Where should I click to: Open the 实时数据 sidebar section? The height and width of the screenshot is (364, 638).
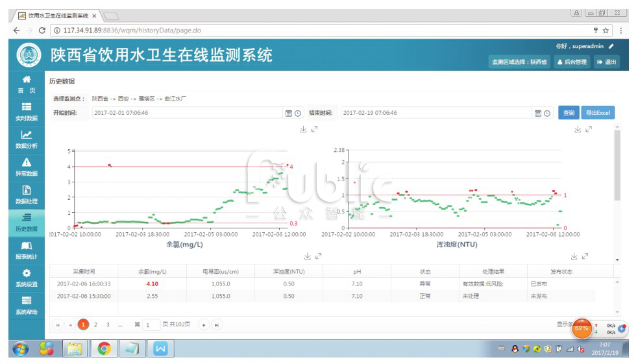[27, 111]
